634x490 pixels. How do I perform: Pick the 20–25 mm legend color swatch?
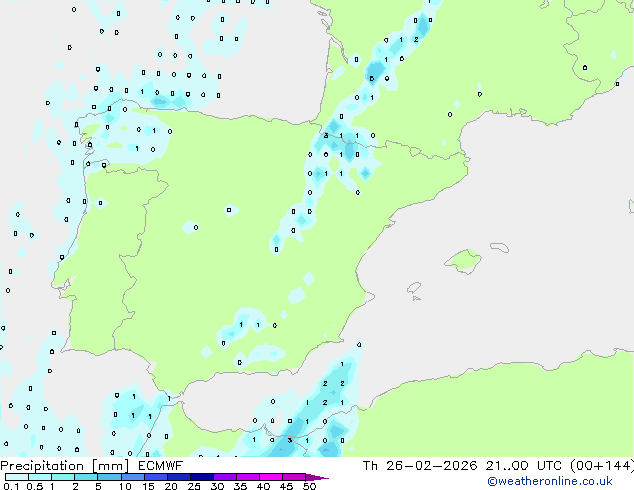(179, 477)
